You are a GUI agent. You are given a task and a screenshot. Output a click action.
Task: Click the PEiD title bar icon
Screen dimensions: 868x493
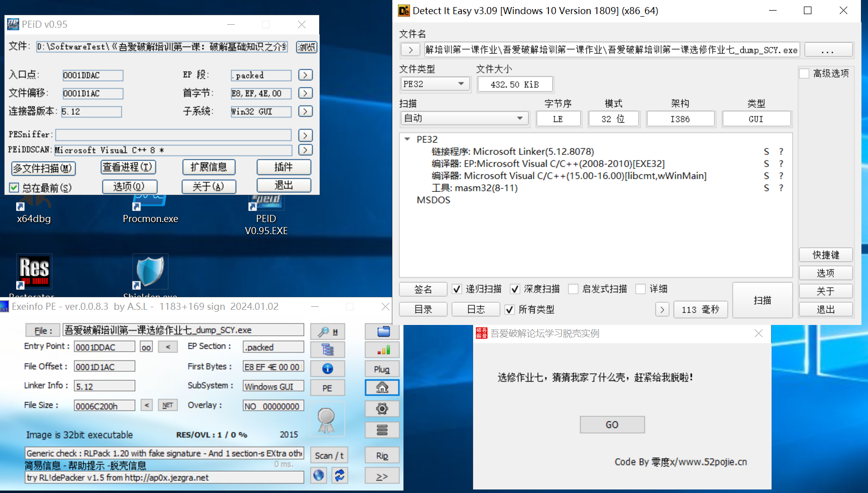13,24
